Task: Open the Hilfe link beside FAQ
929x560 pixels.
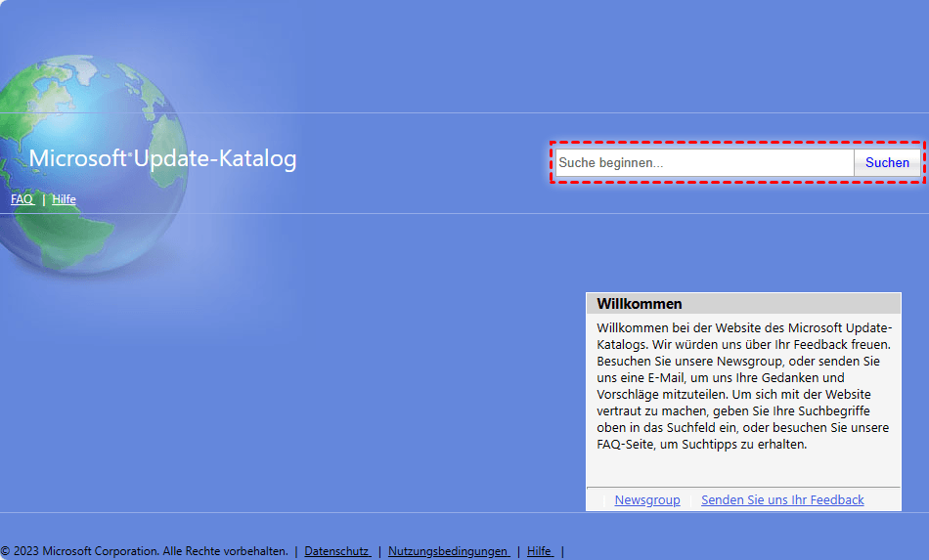Action: [64, 199]
